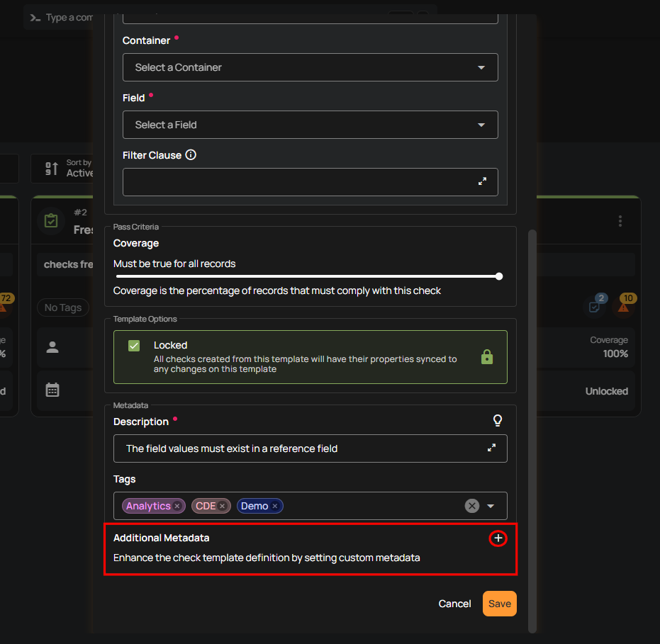Toggle the Locked checkbox in Template Options
Viewport: 660px width, 644px height.
[x=135, y=346]
